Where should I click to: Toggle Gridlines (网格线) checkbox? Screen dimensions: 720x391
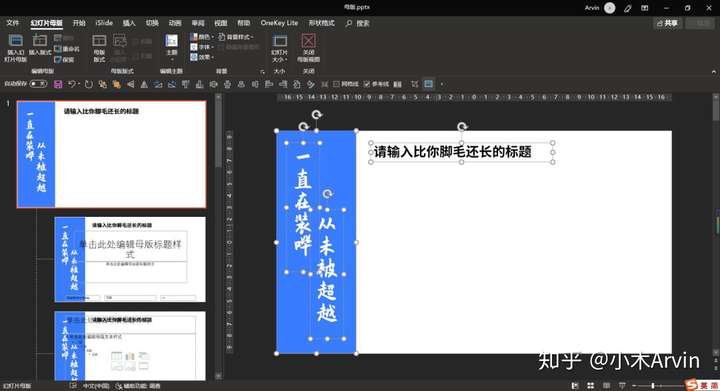[x=346, y=84]
